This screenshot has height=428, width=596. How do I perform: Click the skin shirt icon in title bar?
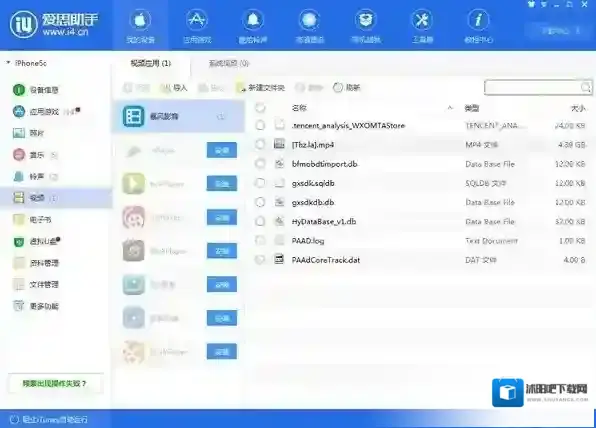(x=531, y=5)
